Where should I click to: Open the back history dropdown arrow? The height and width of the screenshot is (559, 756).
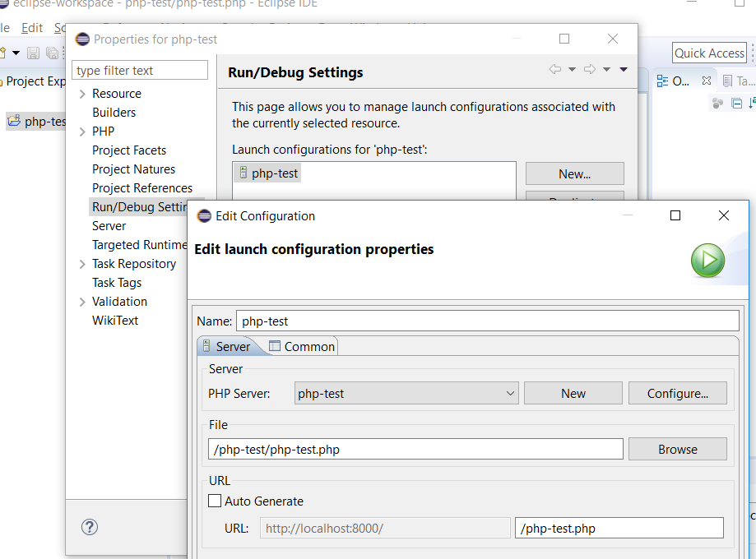pyautogui.click(x=572, y=69)
